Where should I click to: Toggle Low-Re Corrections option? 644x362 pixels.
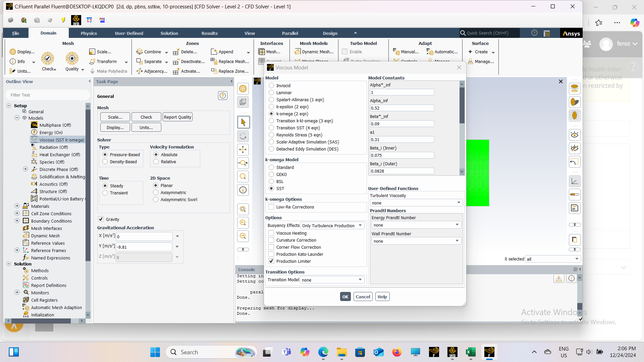point(272,206)
